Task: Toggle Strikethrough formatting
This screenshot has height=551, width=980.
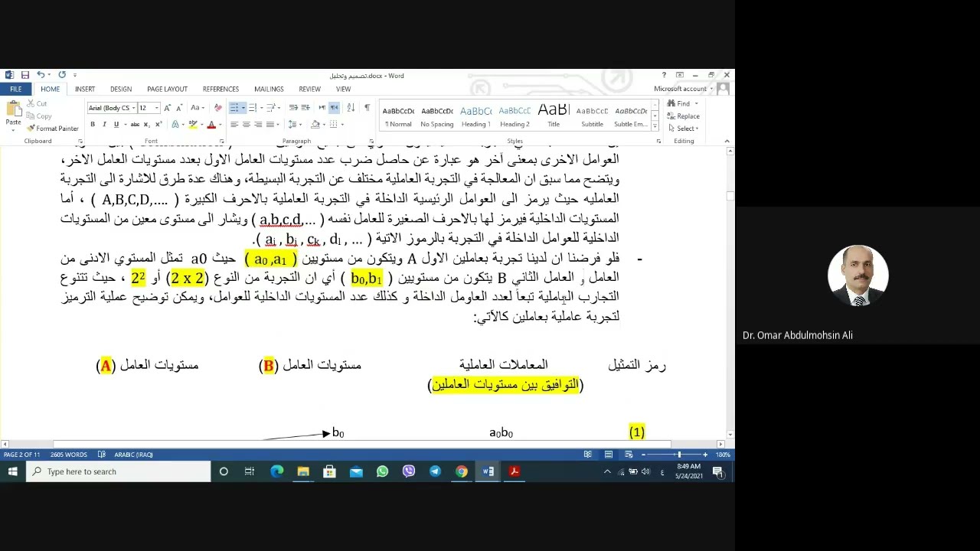Action: click(x=135, y=124)
